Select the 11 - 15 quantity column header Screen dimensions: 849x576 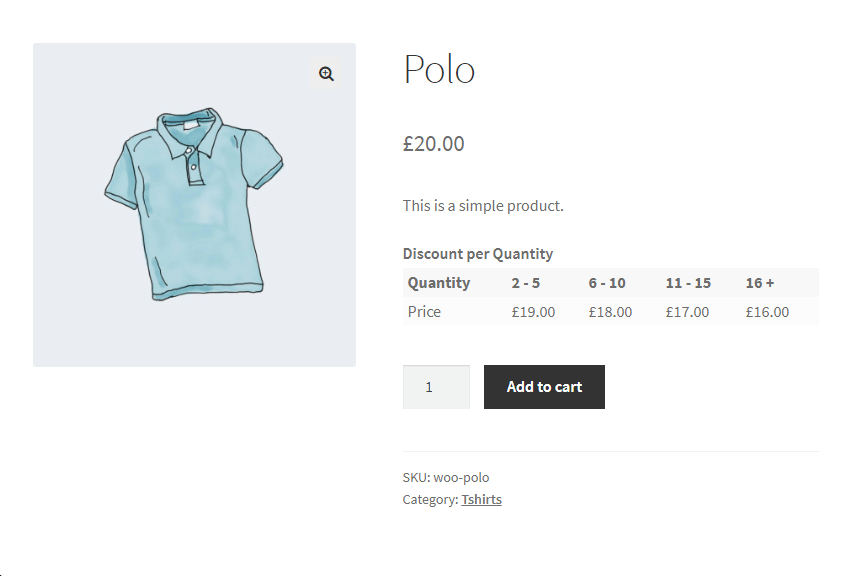(x=688, y=283)
